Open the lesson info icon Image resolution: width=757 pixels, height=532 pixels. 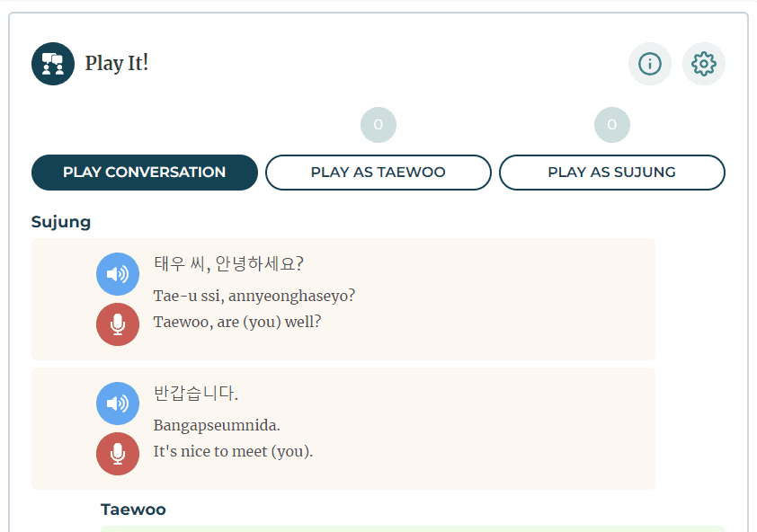[649, 64]
